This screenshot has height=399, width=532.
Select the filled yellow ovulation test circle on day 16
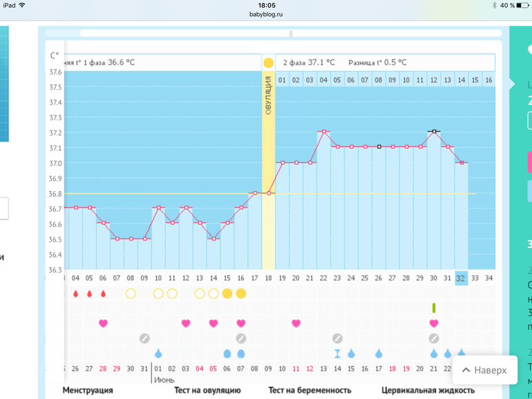click(x=240, y=293)
